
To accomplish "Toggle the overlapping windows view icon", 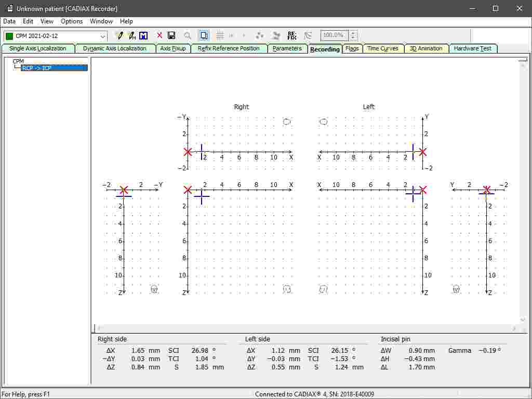I will click(x=204, y=35).
